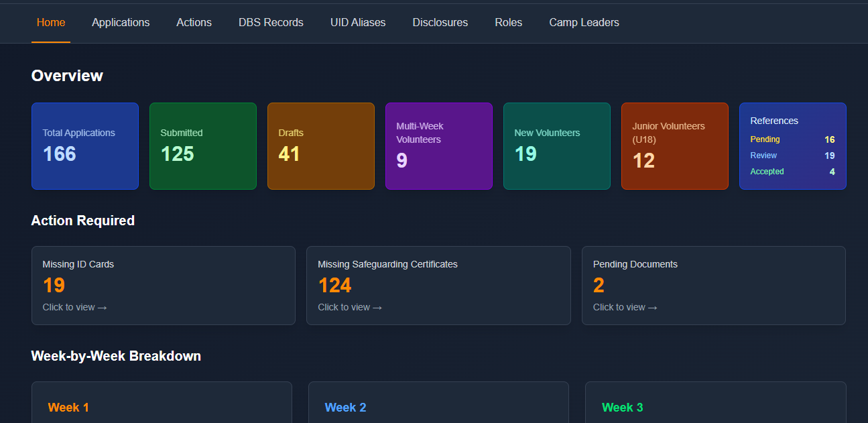
Task: Open the Multi-Week Volunteers card
Action: (x=439, y=146)
